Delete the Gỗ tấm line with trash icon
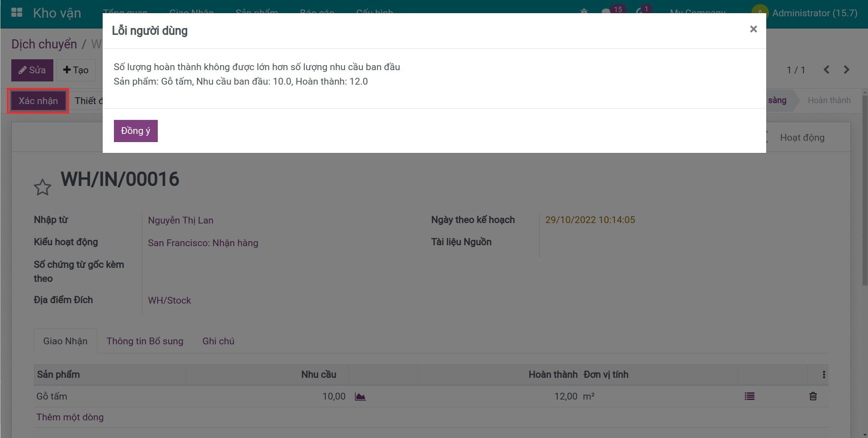 813,396
